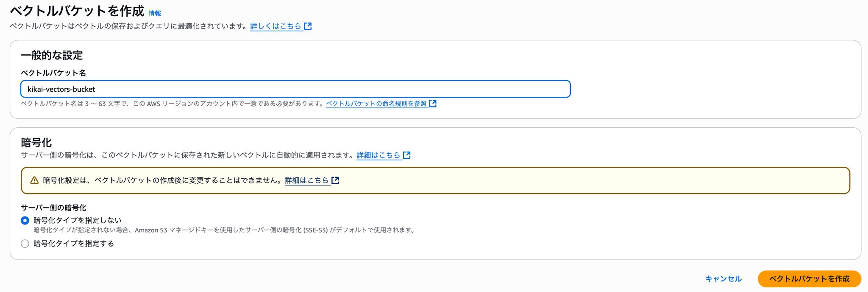This screenshot has height=292, width=868.
Task: Open the ベクトルバケットの命名規則を参照 link
Action: click(376, 104)
